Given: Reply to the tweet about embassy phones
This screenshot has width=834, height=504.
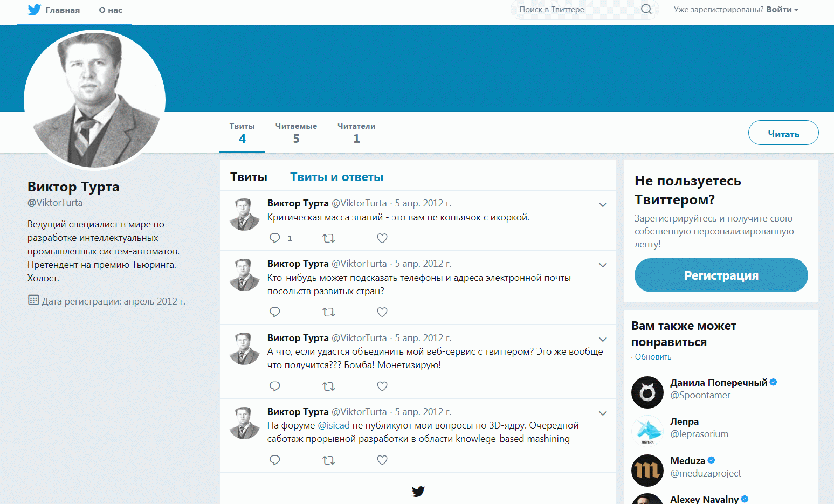Looking at the screenshot, I should 275,312.
